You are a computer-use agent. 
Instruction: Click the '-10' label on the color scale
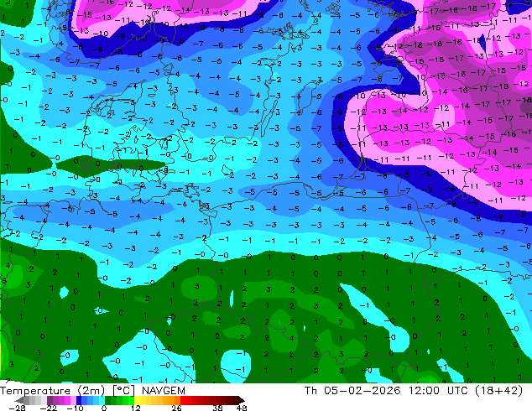[76, 408]
